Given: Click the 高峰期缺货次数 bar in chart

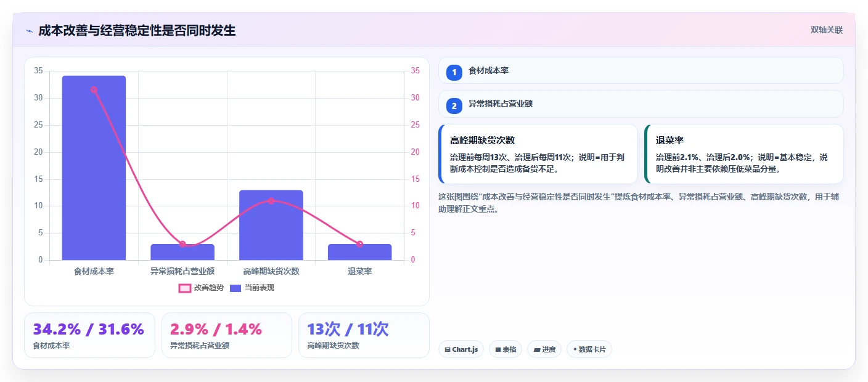Looking at the screenshot, I should point(271,225).
